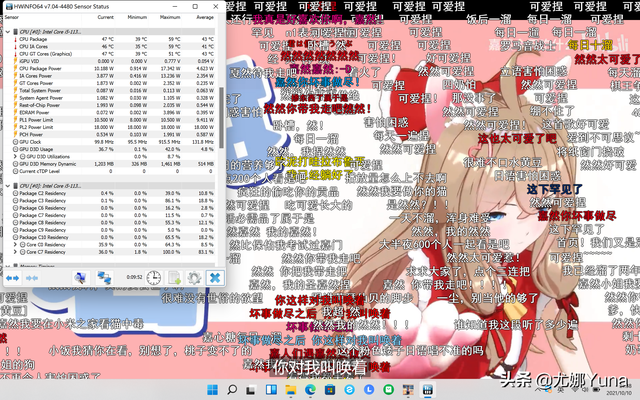Click the thermometer icon beside CPU IA Cores
The height and width of the screenshot is (400, 640).
click(x=16, y=47)
